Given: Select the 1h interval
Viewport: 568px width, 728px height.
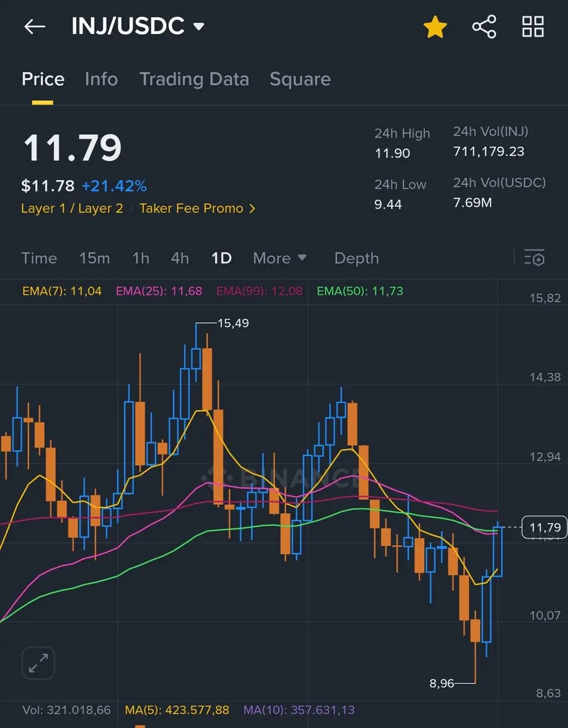Looking at the screenshot, I should (141, 258).
